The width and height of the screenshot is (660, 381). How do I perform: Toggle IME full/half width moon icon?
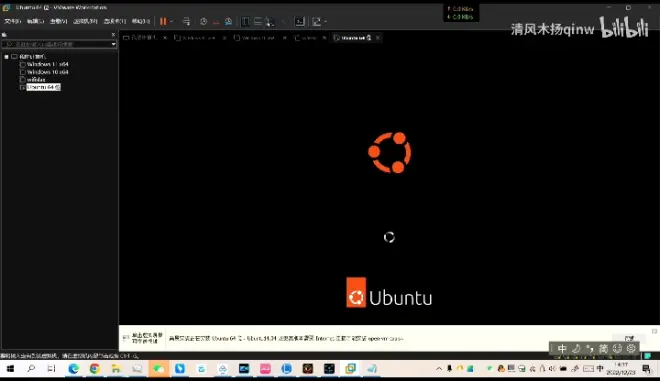coord(576,349)
